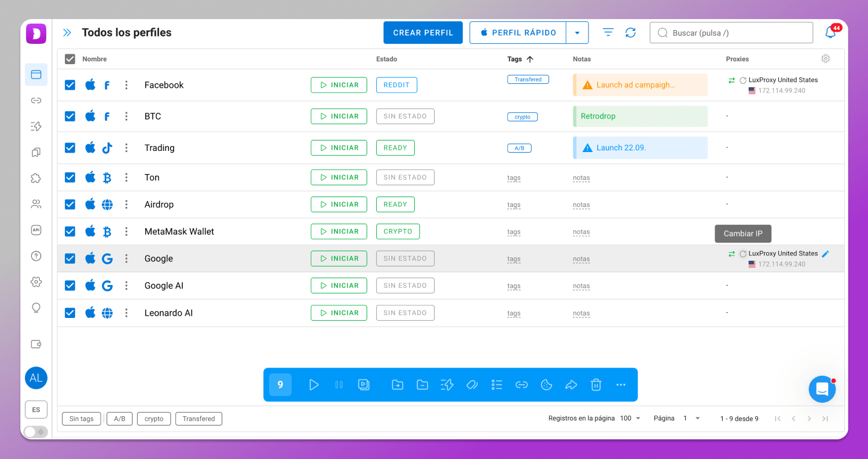Open the Automation panel from the sidebar
Viewport: 868px width, 459px height.
pos(36,126)
